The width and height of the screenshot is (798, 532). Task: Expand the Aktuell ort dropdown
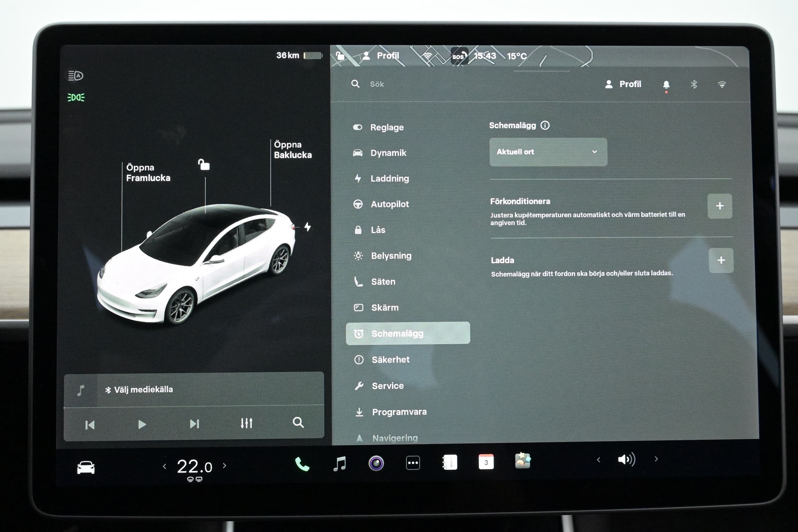548,152
